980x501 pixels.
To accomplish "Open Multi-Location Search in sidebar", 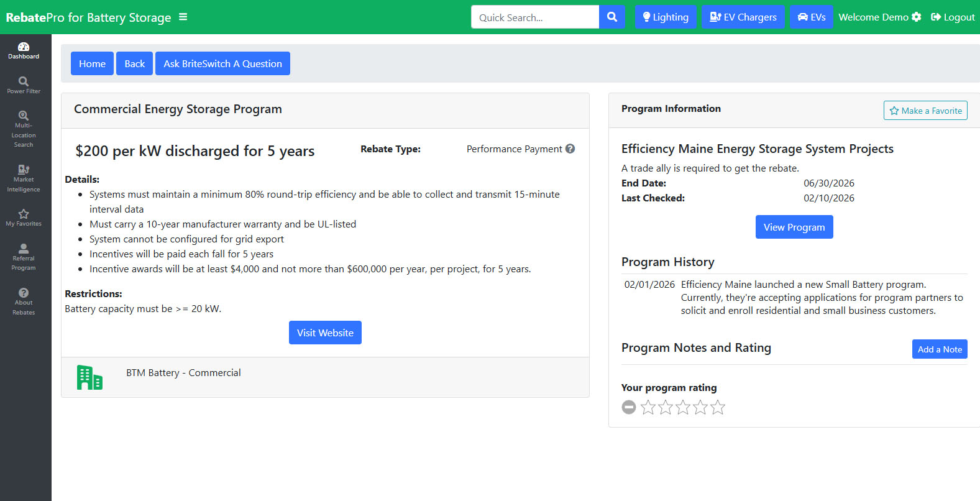I will [x=24, y=129].
